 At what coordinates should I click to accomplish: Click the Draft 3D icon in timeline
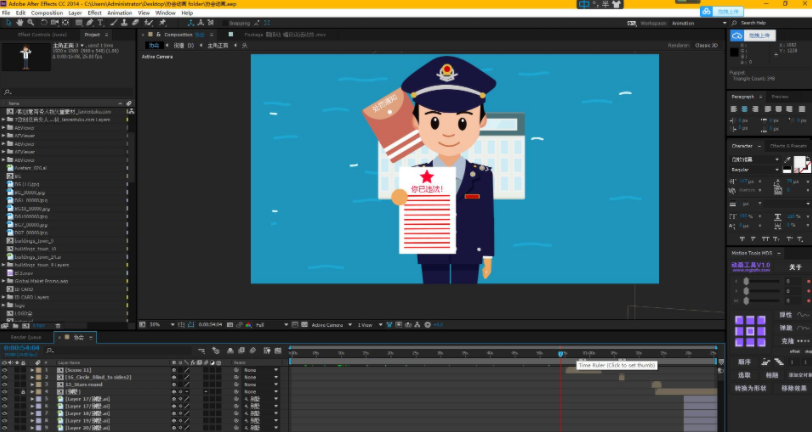point(215,351)
